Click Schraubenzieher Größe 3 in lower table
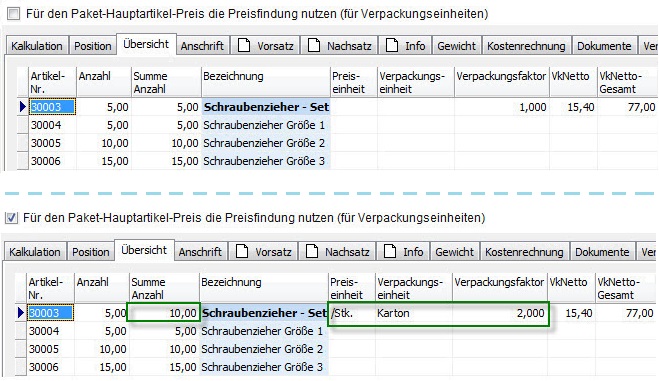 point(264,367)
